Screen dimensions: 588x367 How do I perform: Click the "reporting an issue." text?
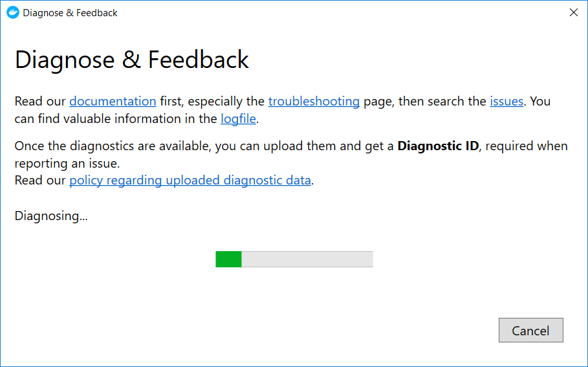[x=67, y=163]
